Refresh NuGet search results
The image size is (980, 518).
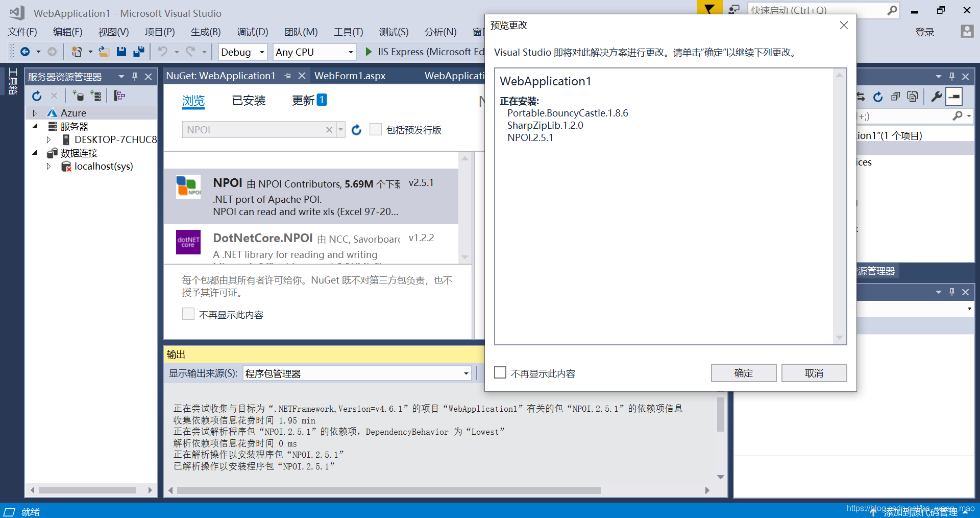coord(356,130)
